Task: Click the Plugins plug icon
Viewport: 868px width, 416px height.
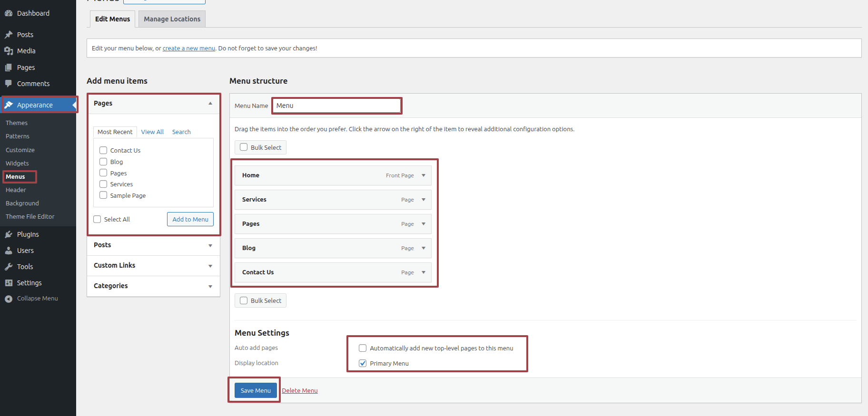Action: click(9, 234)
